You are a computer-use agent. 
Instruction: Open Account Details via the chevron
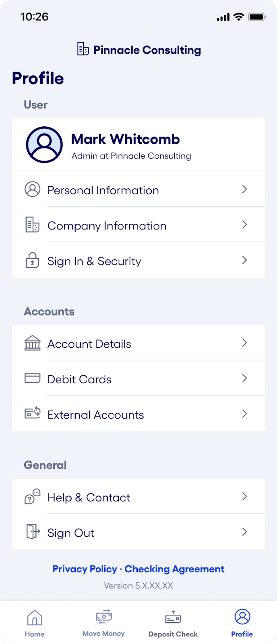tap(244, 343)
